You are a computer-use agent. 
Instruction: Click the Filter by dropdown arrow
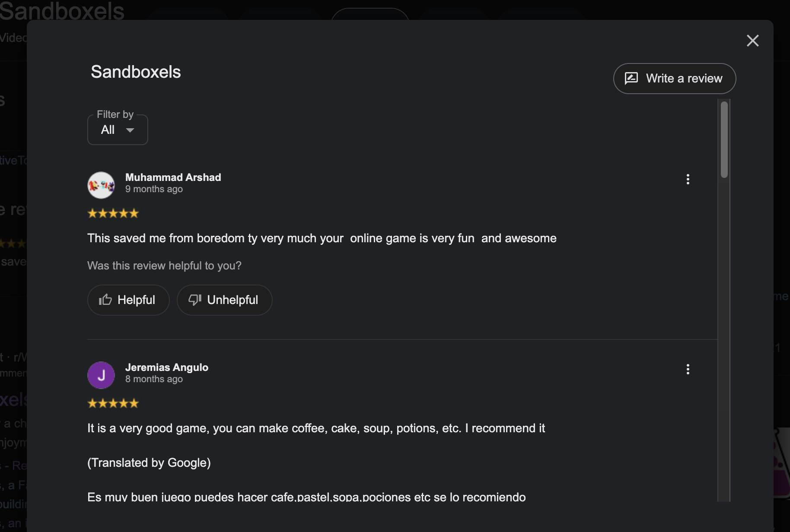tap(130, 130)
